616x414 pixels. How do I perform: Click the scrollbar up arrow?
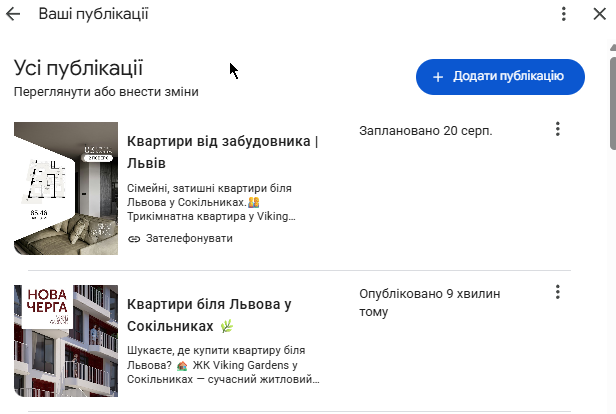point(613,47)
